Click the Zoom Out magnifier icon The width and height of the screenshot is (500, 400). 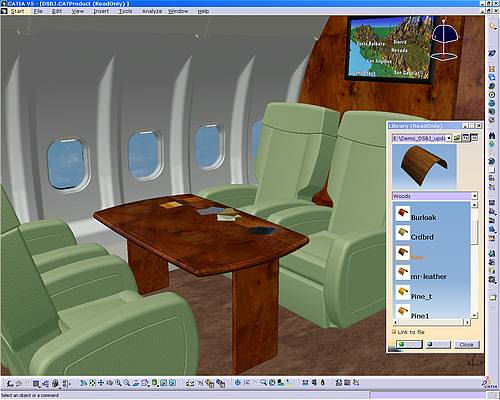click(x=127, y=383)
